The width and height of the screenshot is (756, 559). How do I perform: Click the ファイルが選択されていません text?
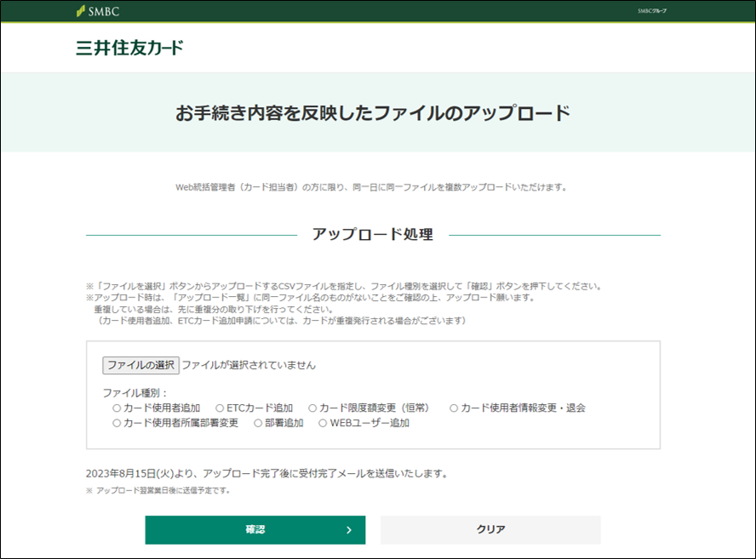tap(249, 365)
